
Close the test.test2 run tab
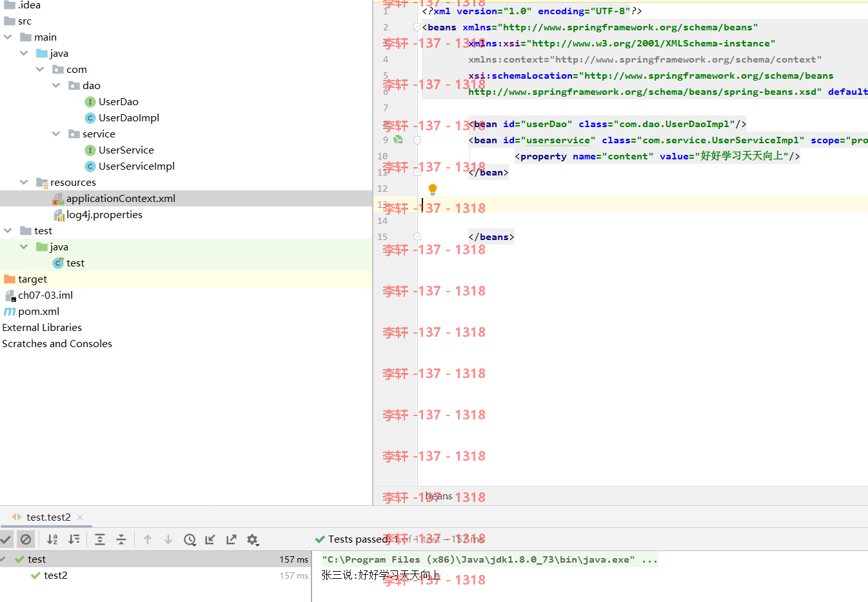point(80,517)
